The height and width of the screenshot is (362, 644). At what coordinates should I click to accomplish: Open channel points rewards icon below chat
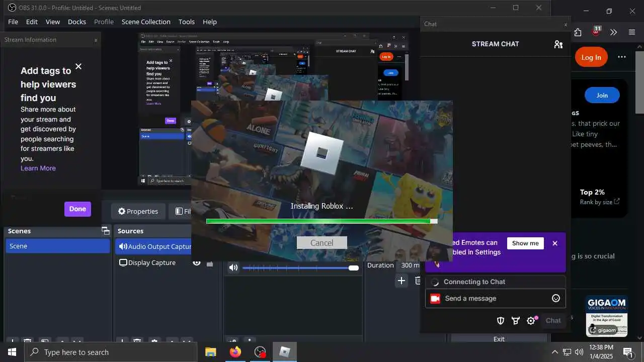click(516, 321)
